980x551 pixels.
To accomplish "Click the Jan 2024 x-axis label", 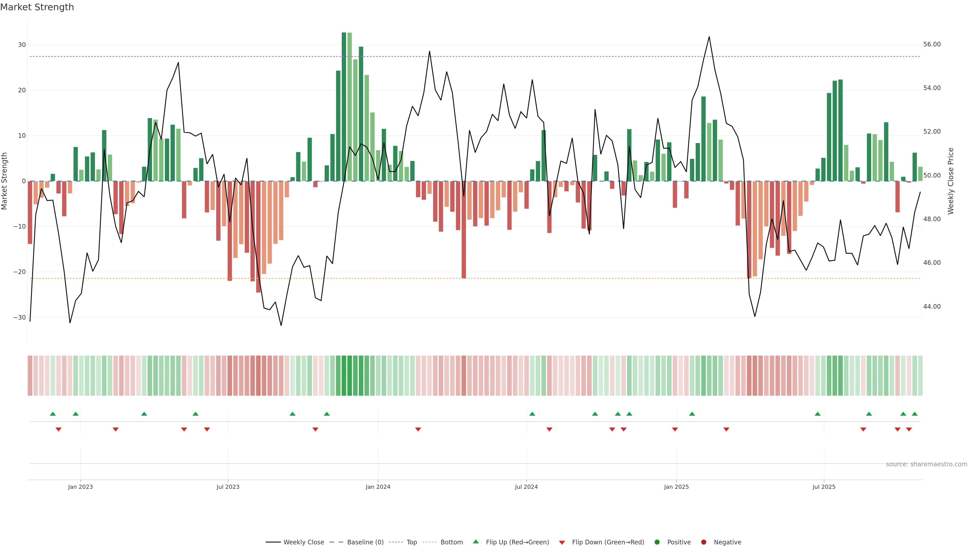I will [x=378, y=487].
